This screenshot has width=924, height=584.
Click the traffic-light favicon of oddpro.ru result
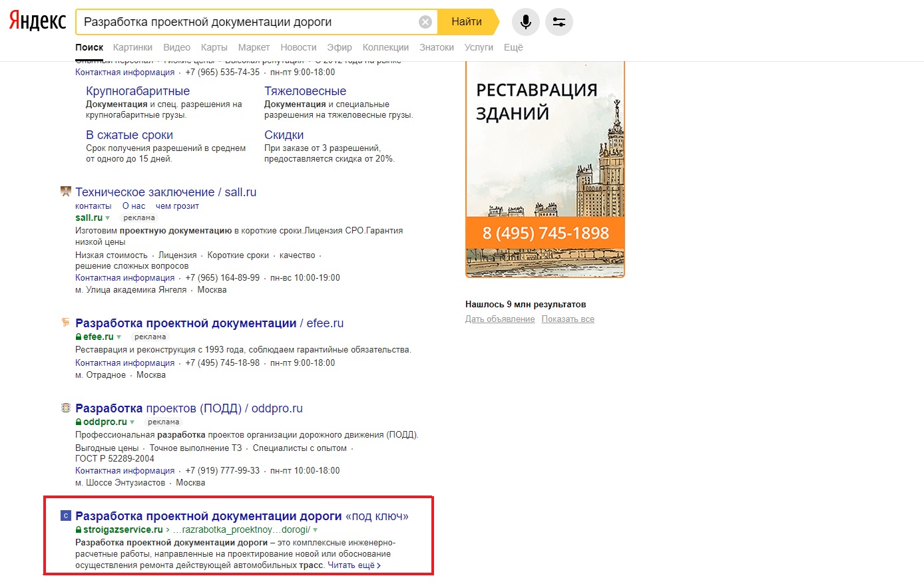coord(65,408)
